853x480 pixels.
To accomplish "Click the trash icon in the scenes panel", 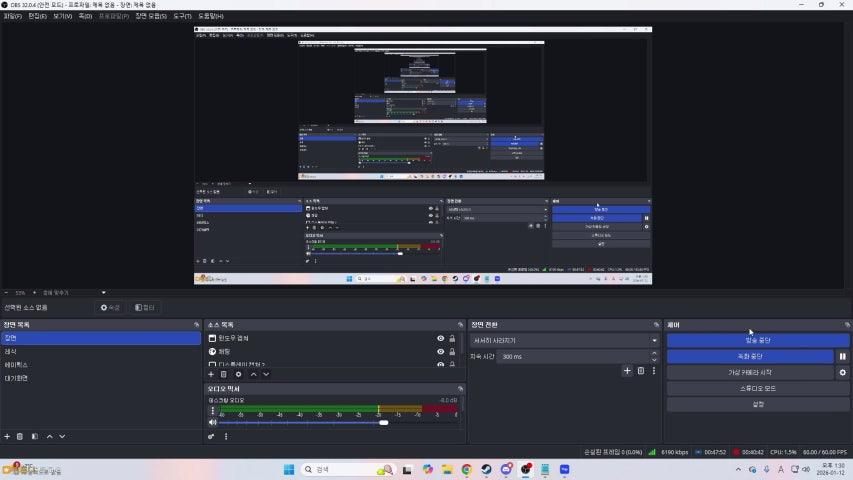I will tap(20, 436).
